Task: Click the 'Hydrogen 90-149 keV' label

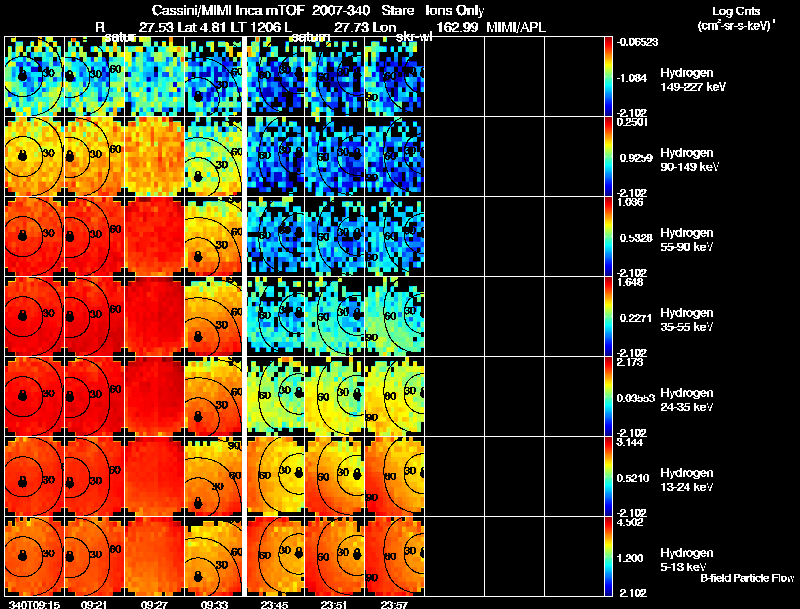Action: pos(690,160)
